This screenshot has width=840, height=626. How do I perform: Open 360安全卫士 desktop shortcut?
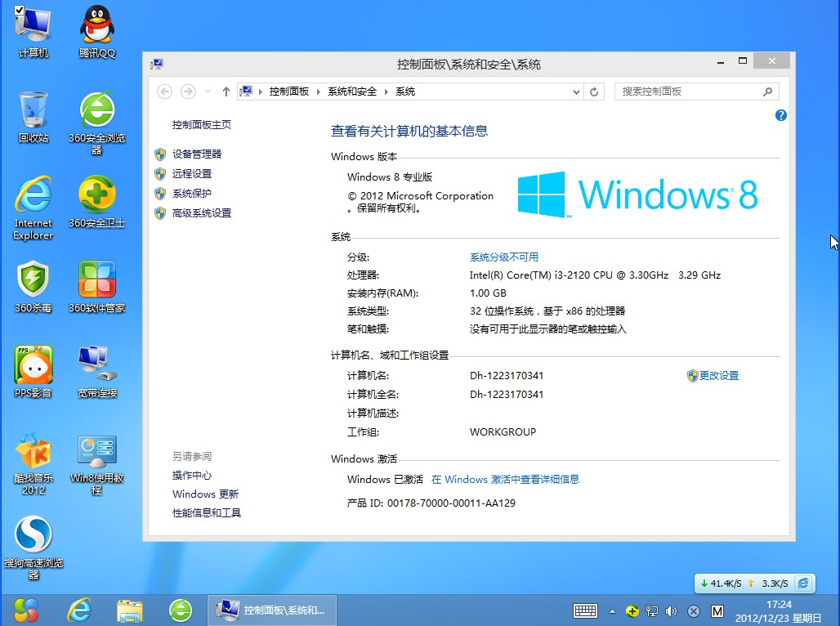[x=97, y=202]
